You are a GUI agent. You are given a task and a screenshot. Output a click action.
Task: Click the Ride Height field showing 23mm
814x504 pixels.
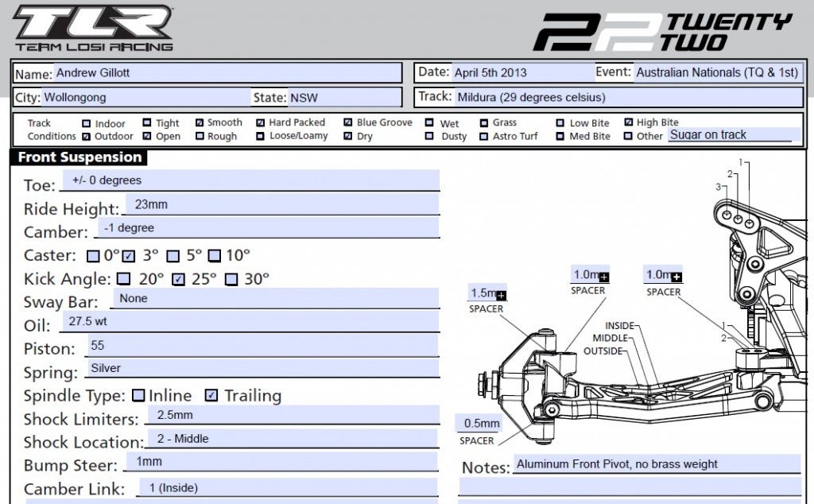pos(282,204)
